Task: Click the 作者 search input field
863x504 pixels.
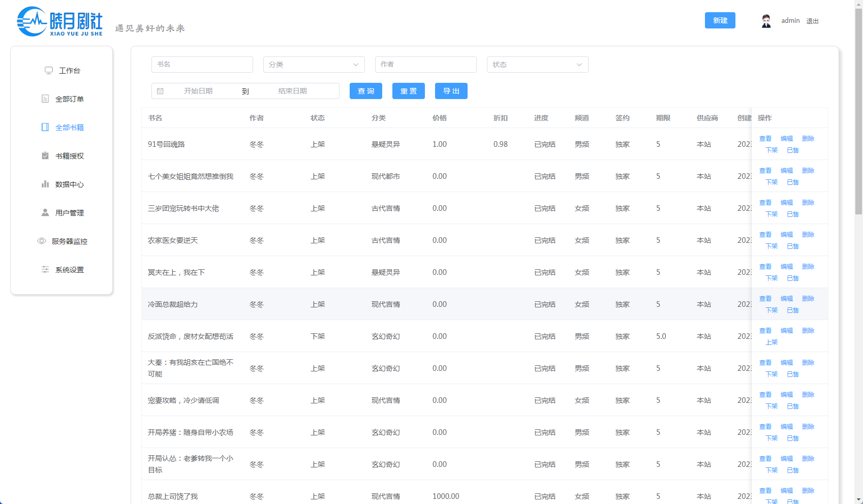Action: (x=425, y=65)
